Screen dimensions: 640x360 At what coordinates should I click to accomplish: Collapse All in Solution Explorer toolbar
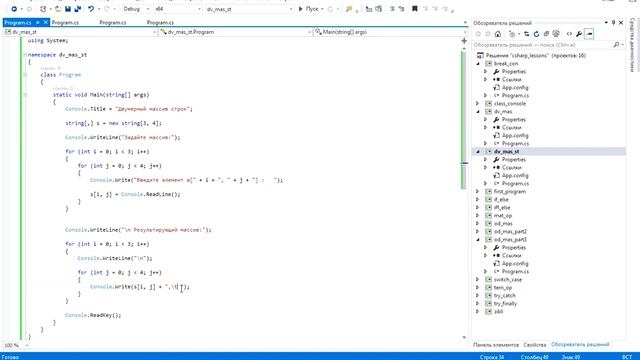[x=546, y=34]
